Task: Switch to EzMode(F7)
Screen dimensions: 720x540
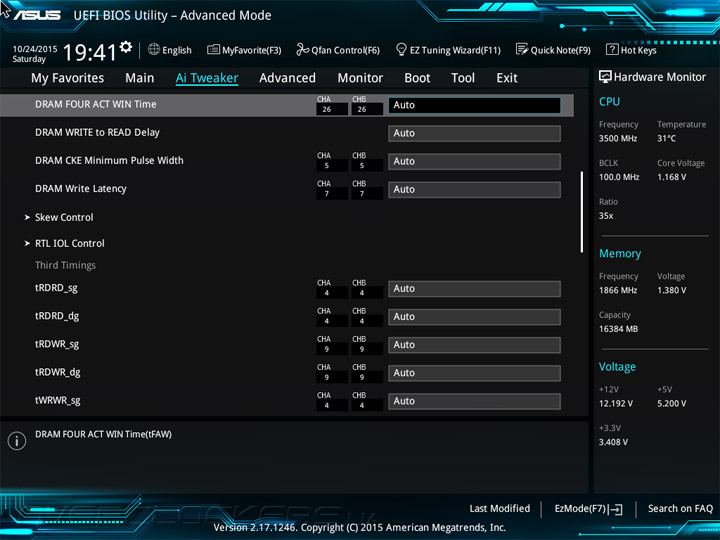Action: tap(588, 509)
